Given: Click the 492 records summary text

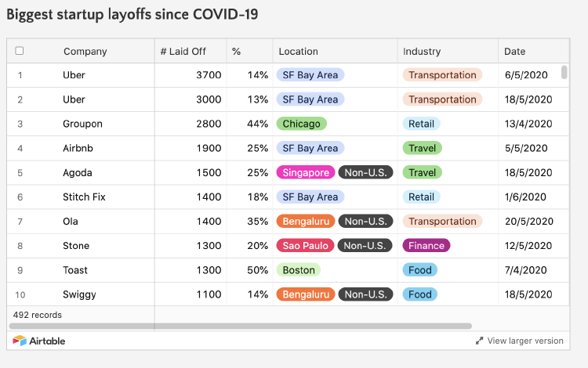Looking at the screenshot, I should (38, 315).
